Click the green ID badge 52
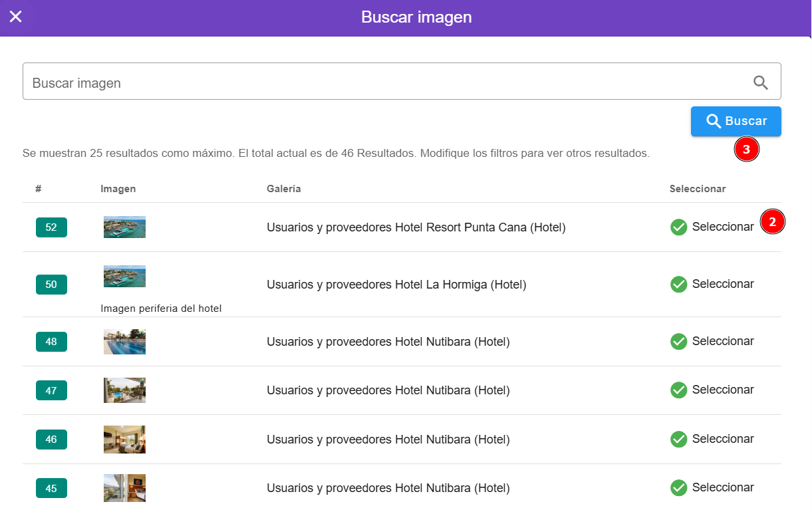The image size is (812, 512). point(51,227)
